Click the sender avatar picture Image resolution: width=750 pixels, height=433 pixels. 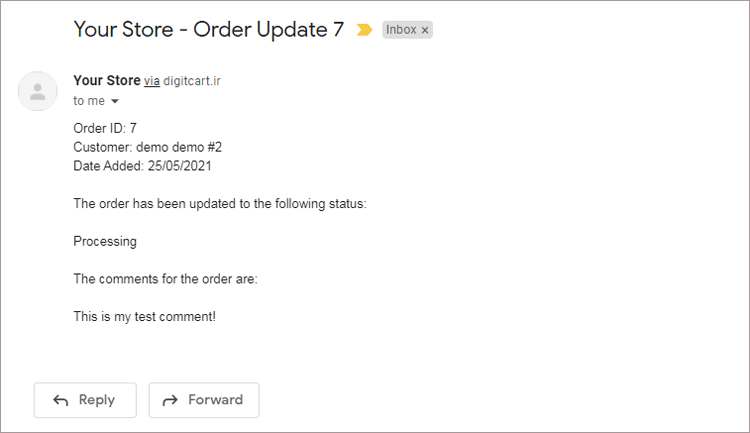click(x=38, y=91)
